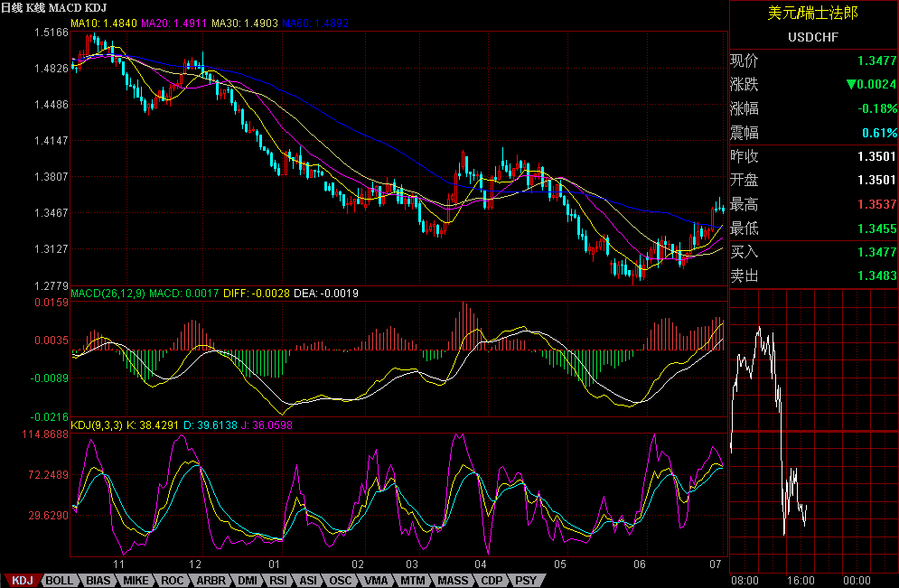899x588 pixels.
Task: Switch to the KDJ indicator tab
Action: point(23,581)
